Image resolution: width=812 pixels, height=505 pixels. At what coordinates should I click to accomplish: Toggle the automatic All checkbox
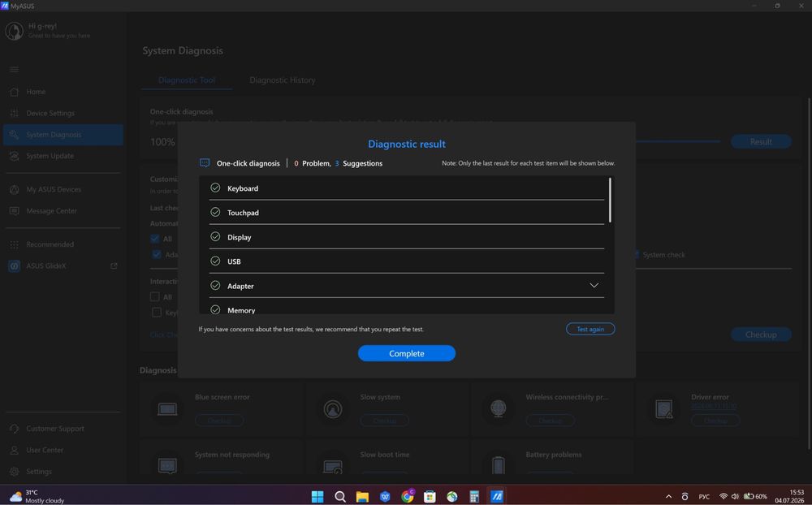155,239
